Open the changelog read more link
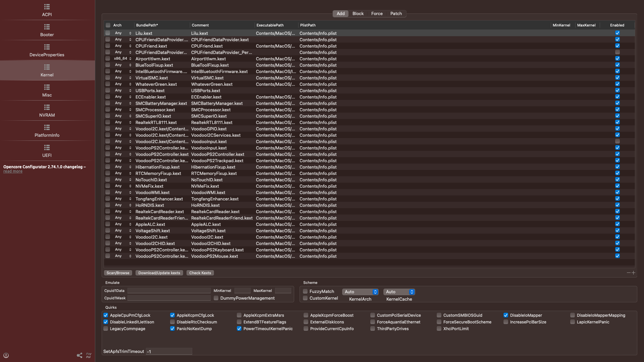The height and width of the screenshot is (362, 644). coord(13,171)
